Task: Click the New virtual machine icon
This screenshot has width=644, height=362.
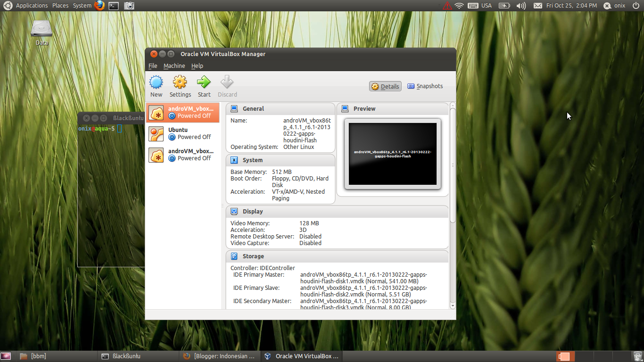Action: (156, 82)
